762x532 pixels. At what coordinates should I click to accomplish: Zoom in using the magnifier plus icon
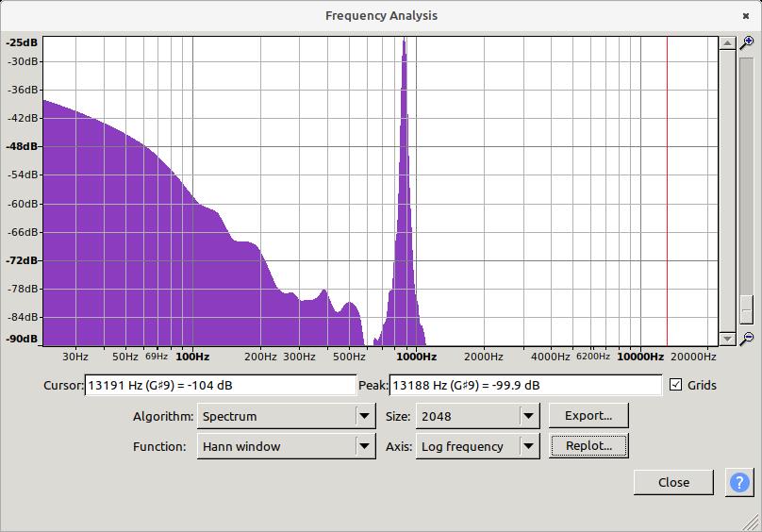[747, 42]
